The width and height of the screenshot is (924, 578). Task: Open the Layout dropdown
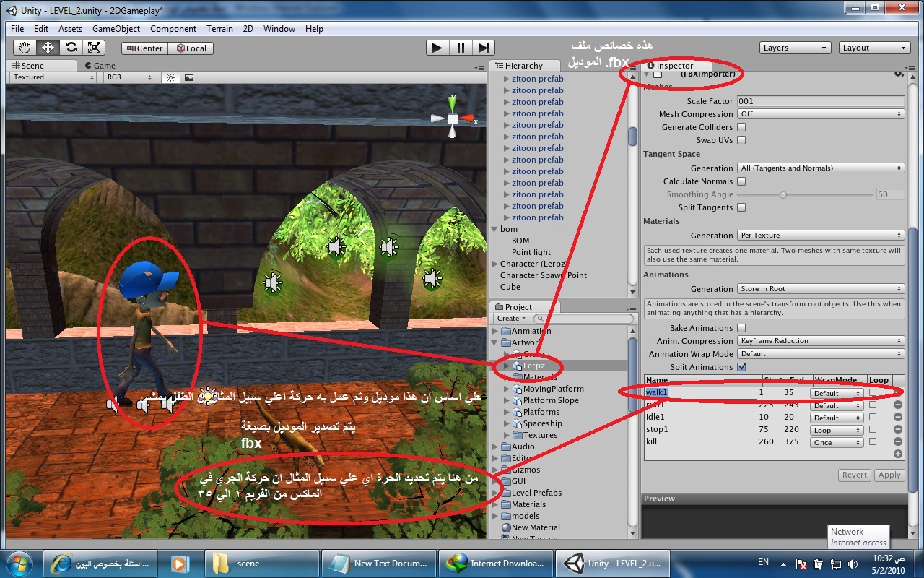point(874,48)
